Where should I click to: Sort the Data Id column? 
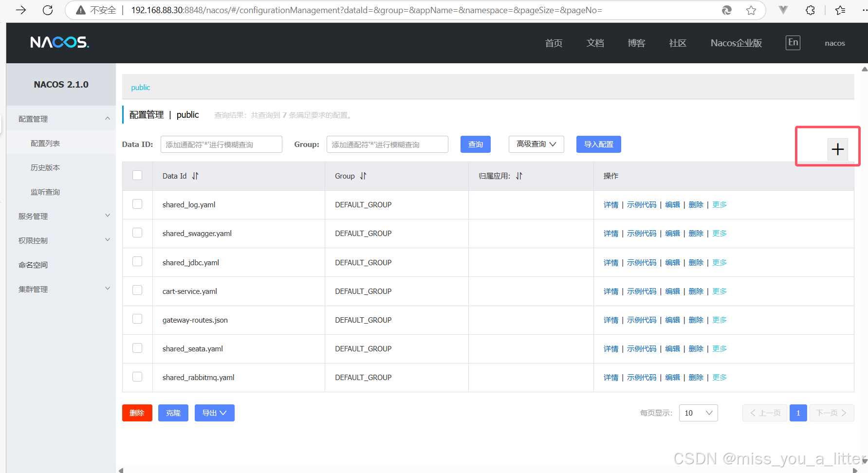tap(195, 176)
